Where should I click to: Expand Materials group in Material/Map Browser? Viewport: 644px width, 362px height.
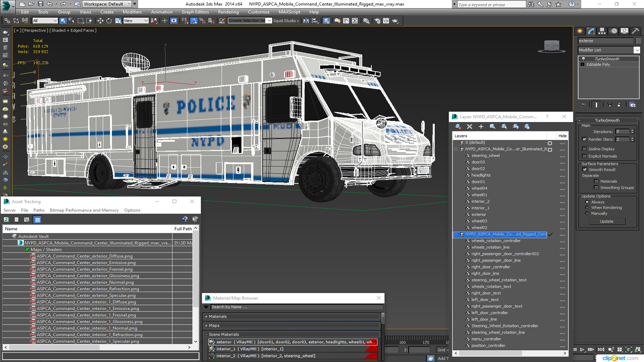(206, 316)
